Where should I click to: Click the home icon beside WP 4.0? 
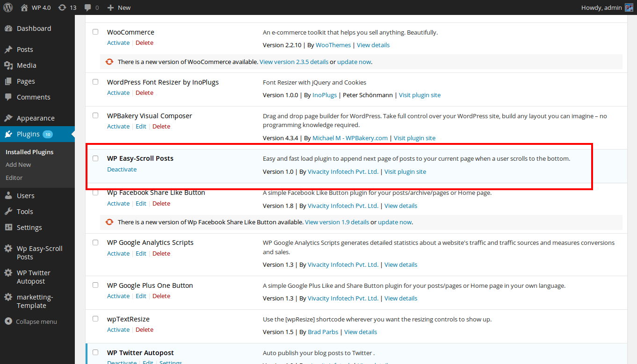(x=24, y=7)
